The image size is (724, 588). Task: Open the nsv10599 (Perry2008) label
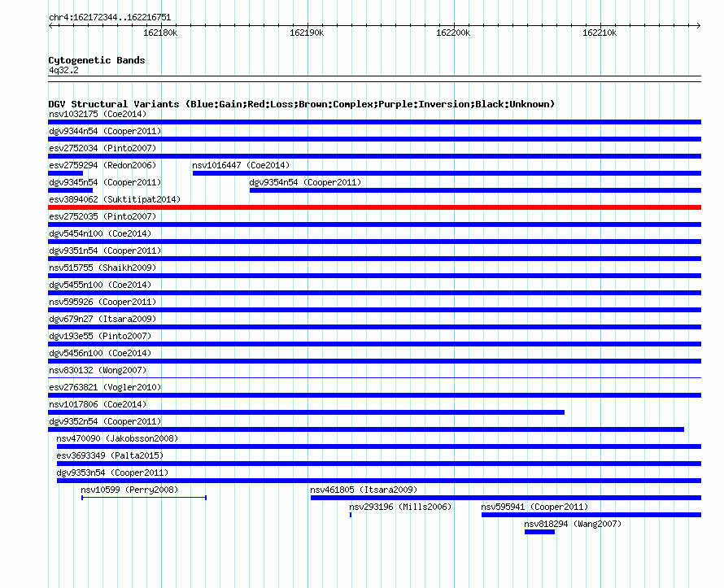[x=129, y=490]
